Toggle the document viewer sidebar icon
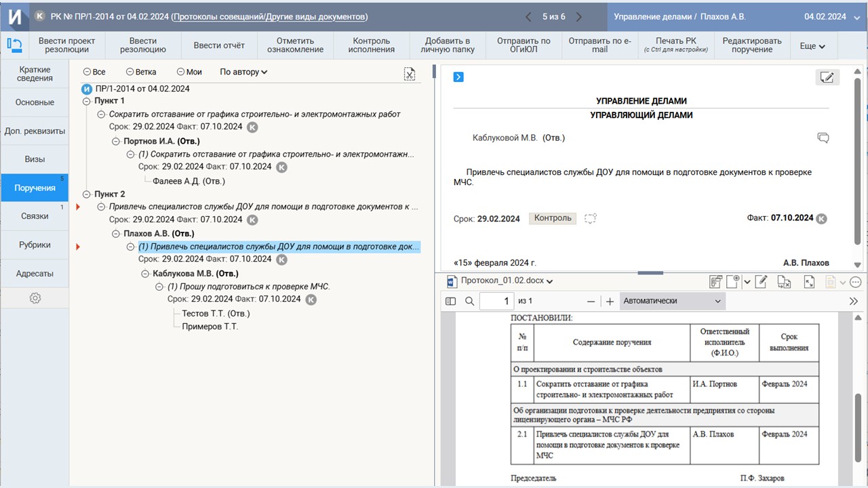This screenshot has width=868, height=488. tap(450, 301)
